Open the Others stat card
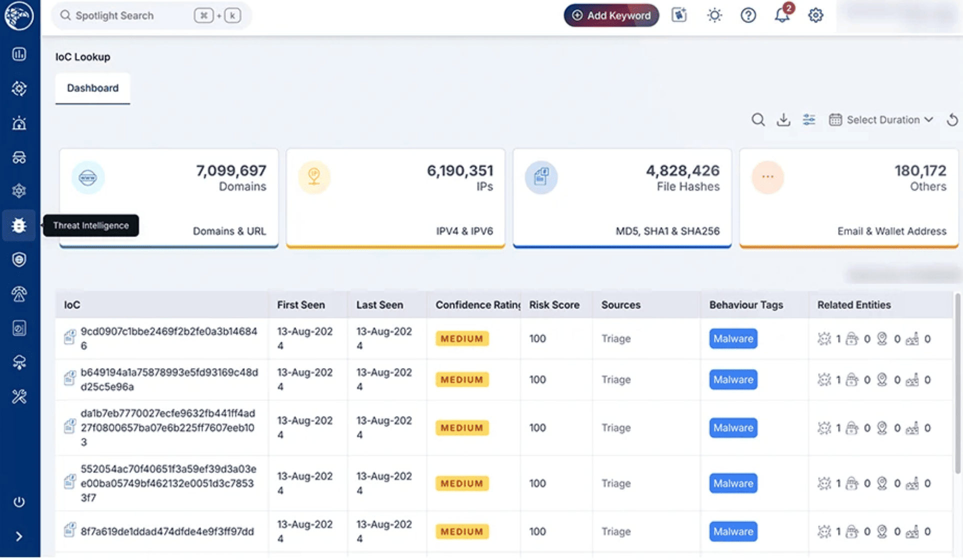 click(849, 198)
